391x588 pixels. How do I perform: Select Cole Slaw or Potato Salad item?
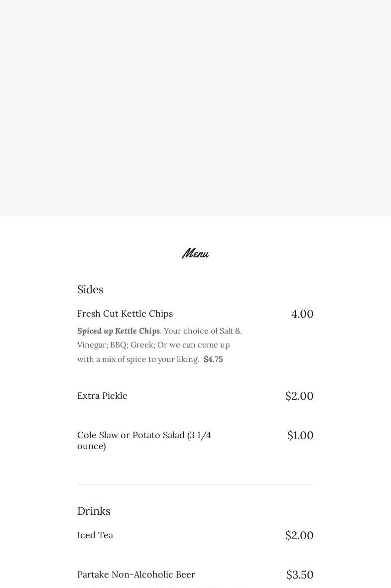(144, 440)
